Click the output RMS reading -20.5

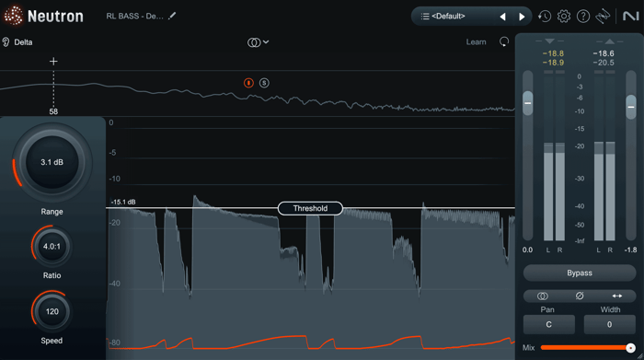[604, 63]
